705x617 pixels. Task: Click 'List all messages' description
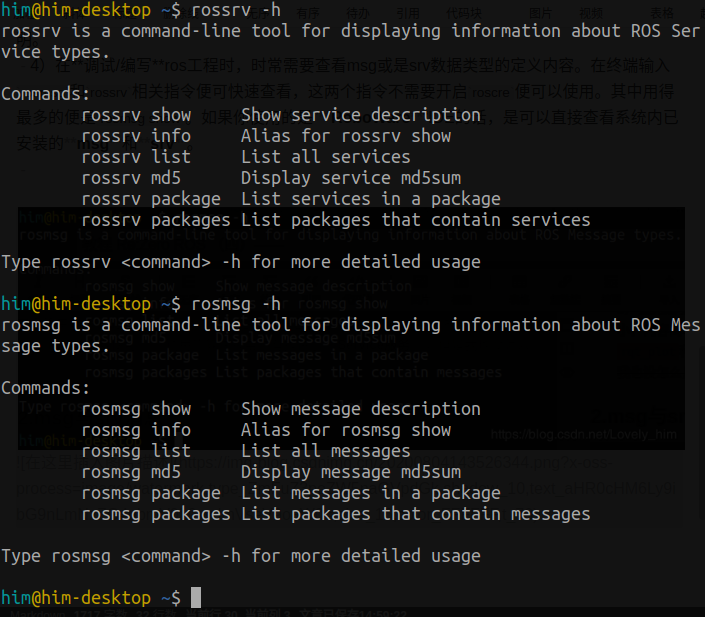(326, 451)
